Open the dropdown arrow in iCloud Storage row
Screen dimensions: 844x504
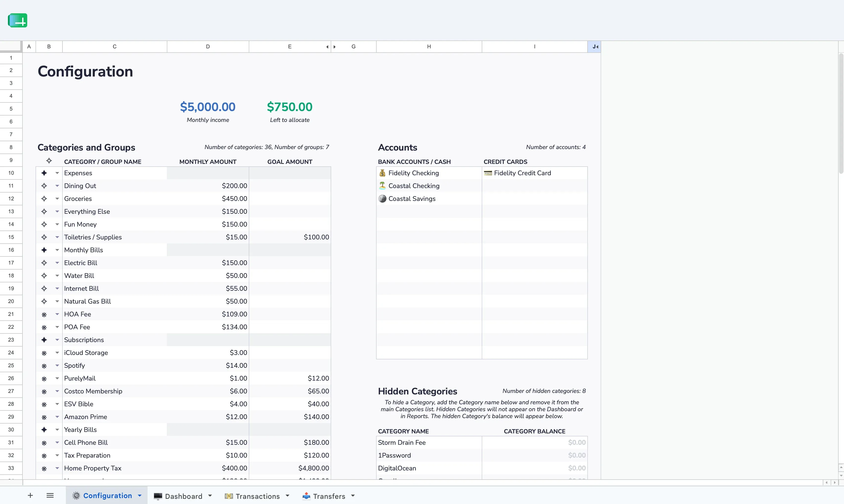[57, 352]
